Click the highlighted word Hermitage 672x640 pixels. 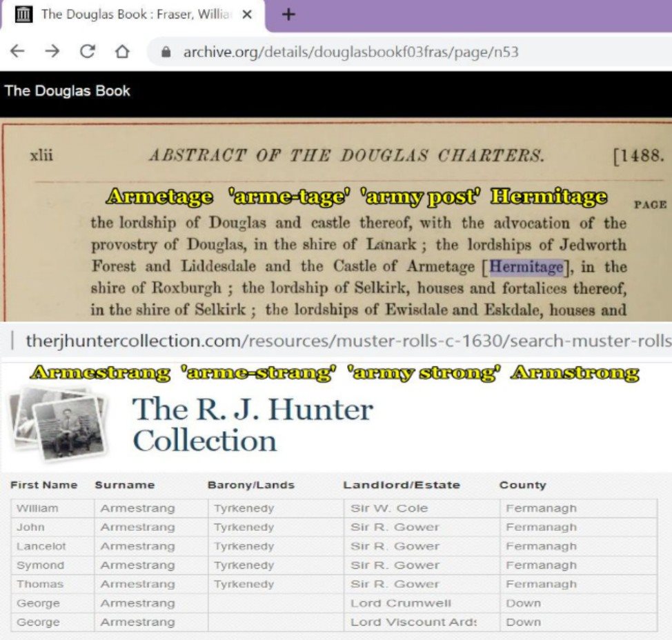coord(526,267)
